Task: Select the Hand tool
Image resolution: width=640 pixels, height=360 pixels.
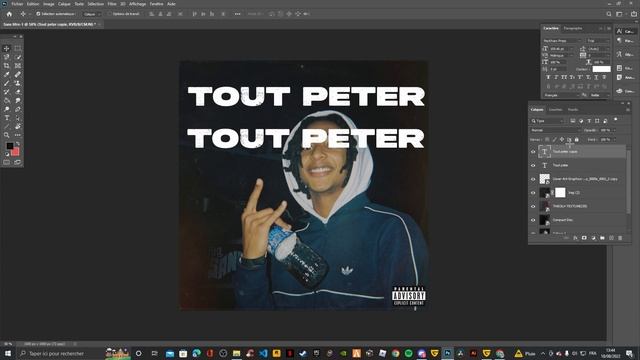Action: [x=18, y=127]
